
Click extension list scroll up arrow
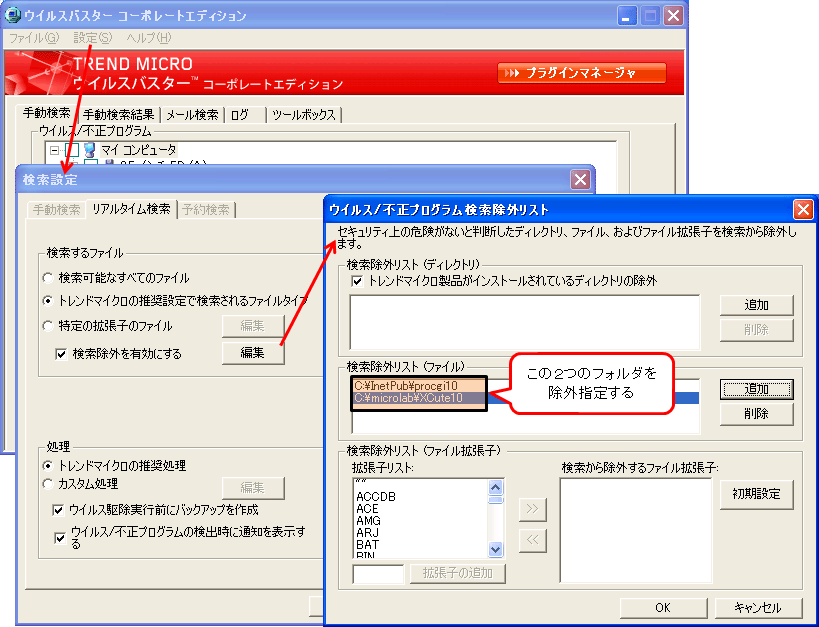pyautogui.click(x=495, y=487)
